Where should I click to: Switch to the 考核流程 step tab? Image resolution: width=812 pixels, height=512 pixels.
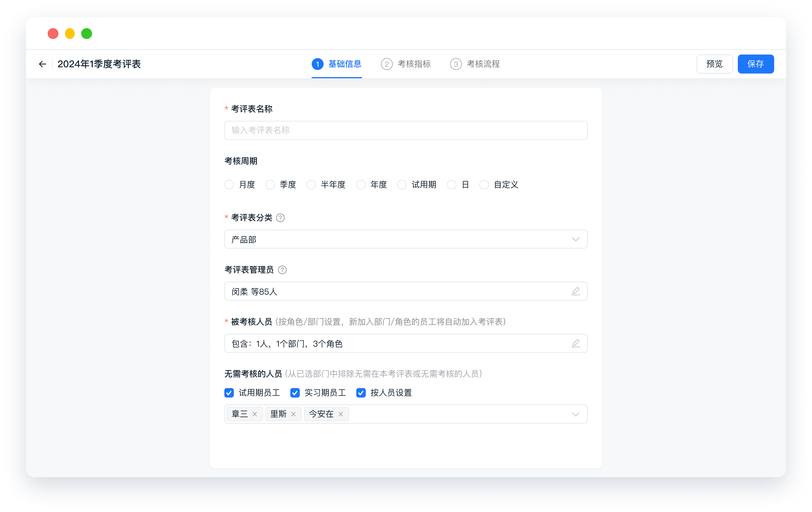click(x=475, y=64)
